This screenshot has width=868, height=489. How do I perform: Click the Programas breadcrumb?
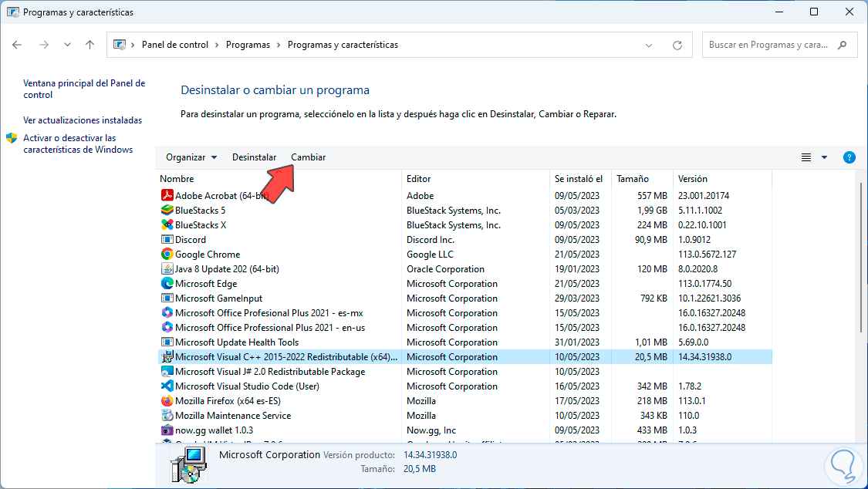point(248,45)
